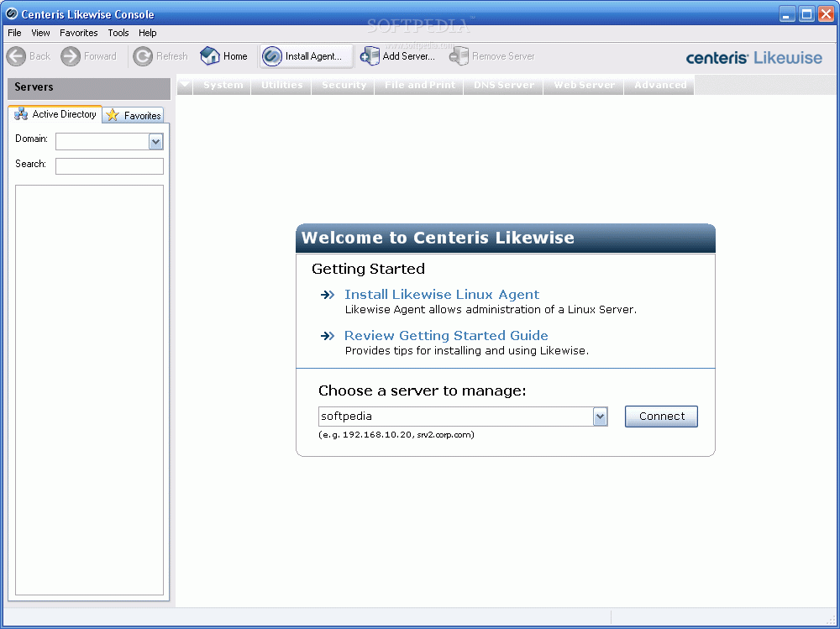Click the Forward arrow icon
840x629 pixels.
point(71,56)
